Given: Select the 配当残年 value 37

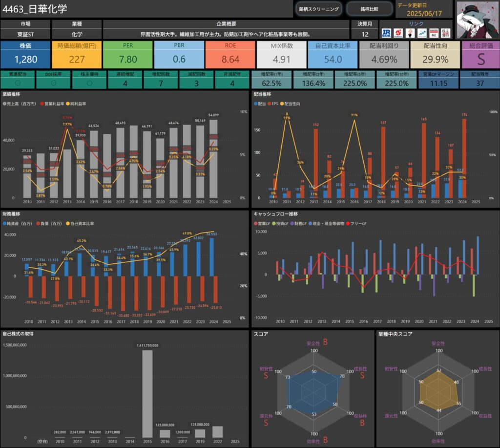Looking at the screenshot, I should point(480,84).
